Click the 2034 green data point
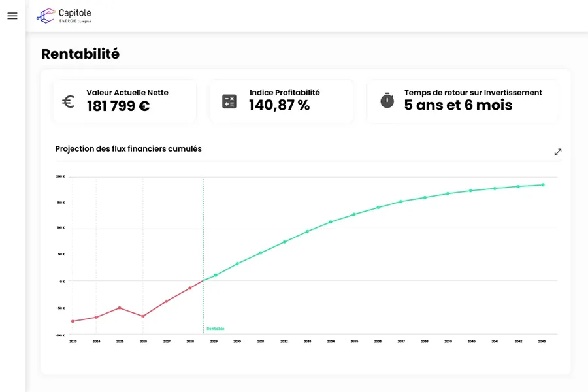 click(x=331, y=222)
